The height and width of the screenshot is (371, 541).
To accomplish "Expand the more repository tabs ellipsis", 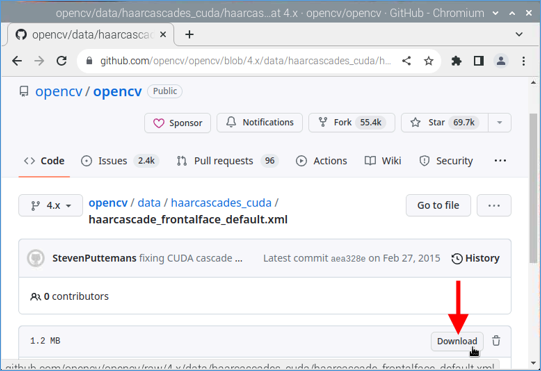I will click(500, 160).
